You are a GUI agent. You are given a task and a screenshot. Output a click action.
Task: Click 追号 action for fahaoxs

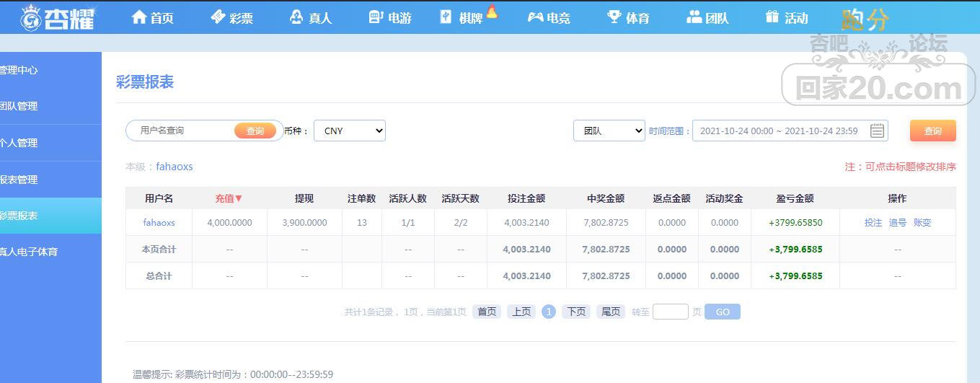(898, 223)
